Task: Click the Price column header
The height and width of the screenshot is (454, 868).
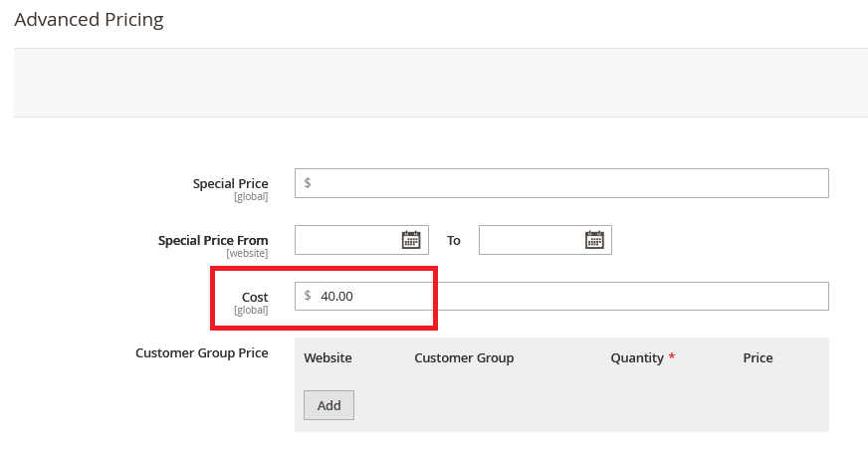Action: [x=758, y=357]
